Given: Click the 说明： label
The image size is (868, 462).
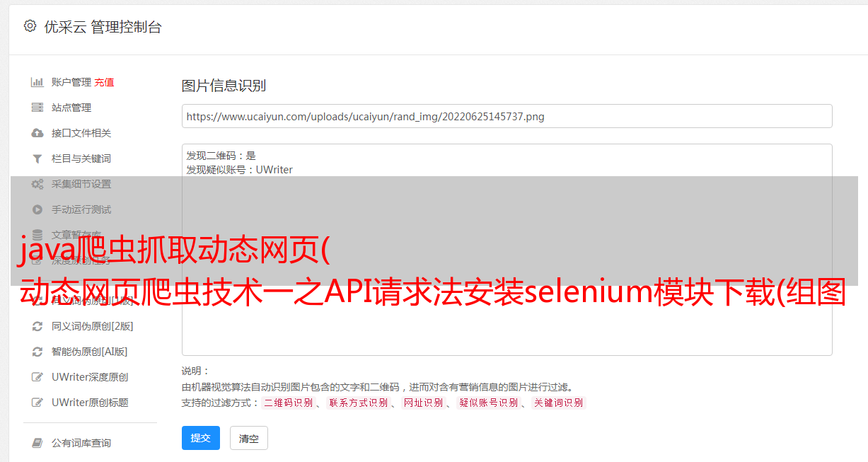Looking at the screenshot, I should coord(196,371).
